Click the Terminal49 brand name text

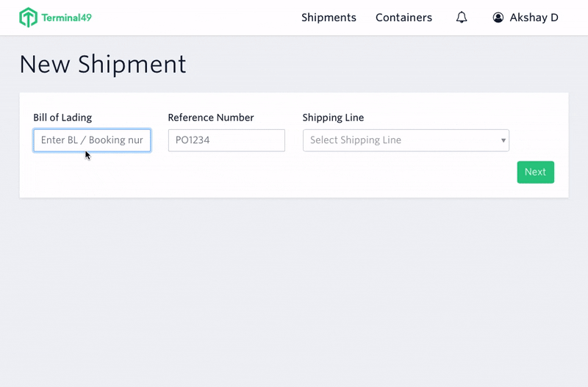coord(66,18)
